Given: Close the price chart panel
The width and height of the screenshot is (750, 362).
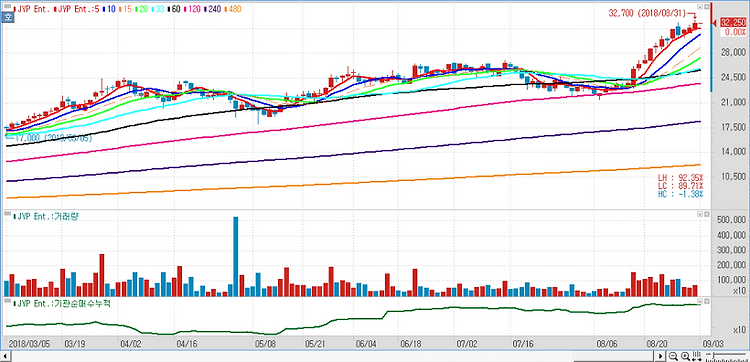Looking at the screenshot, I should (x=706, y=7).
